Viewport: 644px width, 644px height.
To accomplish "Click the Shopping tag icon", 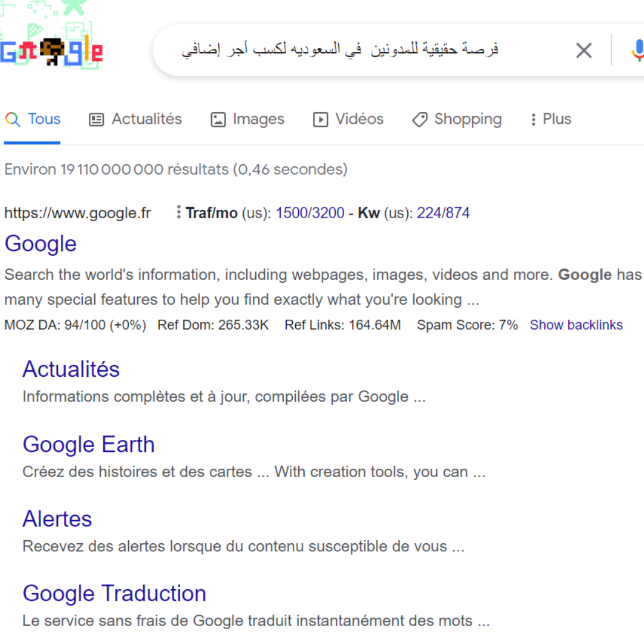I will click(420, 119).
